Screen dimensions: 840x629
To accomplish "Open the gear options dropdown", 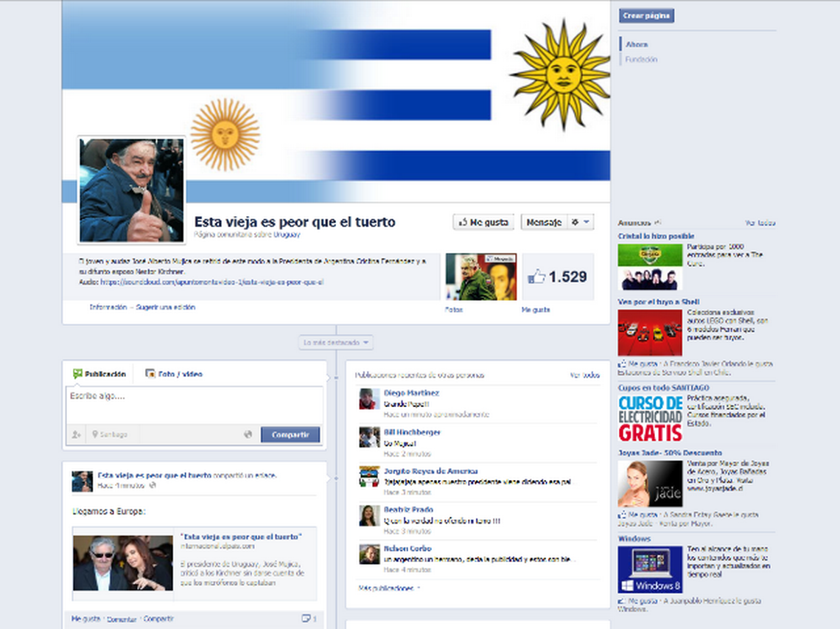I will [x=580, y=222].
